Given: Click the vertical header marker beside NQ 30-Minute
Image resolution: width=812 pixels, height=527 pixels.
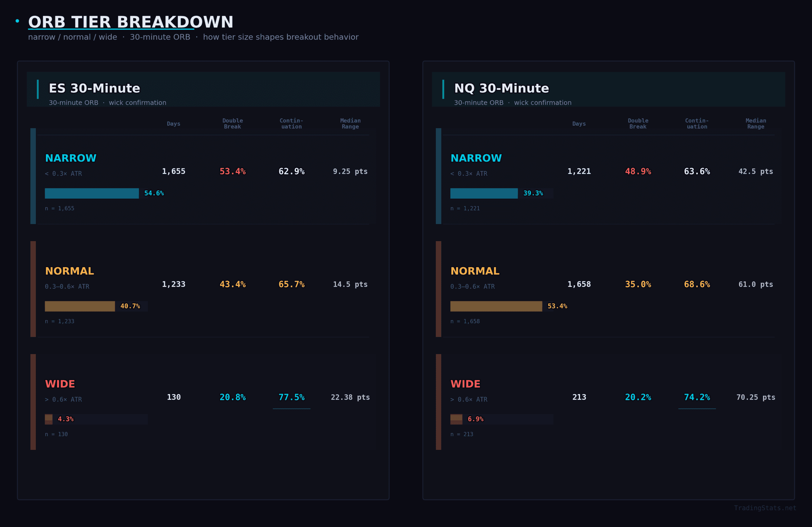Looking at the screenshot, I should pos(443,89).
